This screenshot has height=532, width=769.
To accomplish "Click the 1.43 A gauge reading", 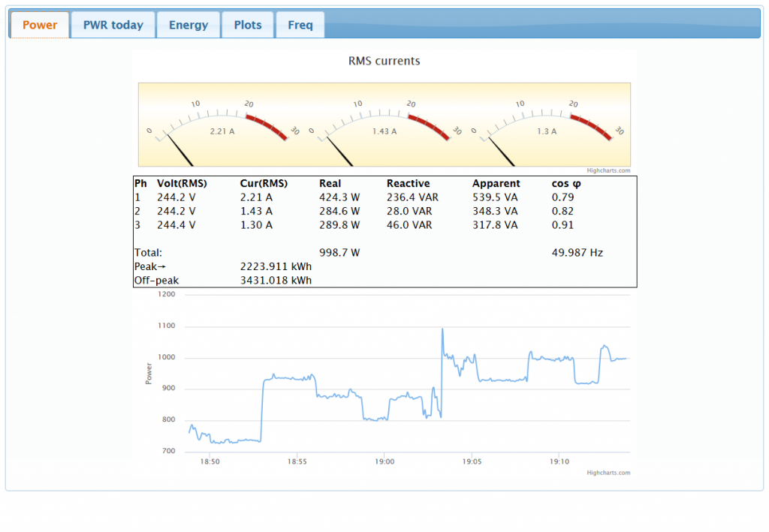I will [x=384, y=131].
